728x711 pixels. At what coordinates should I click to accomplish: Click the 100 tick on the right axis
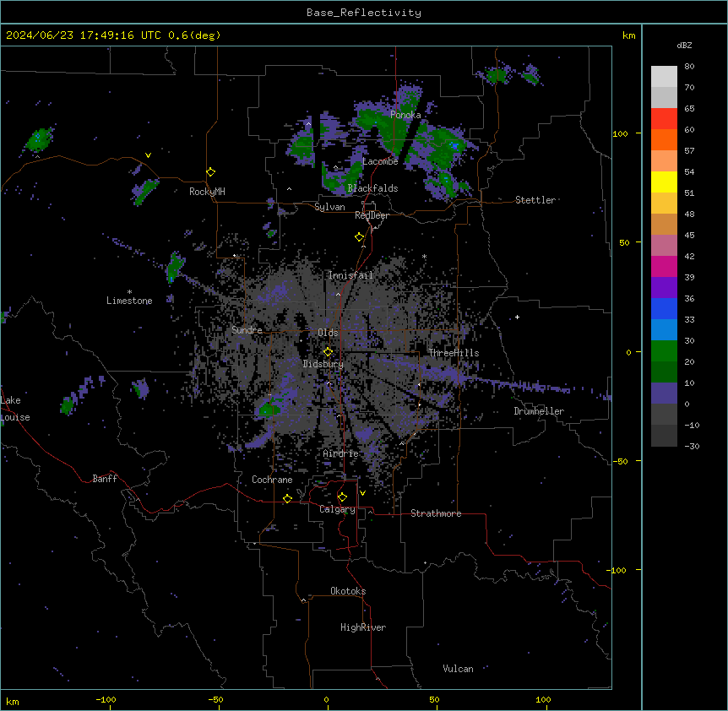[x=620, y=133]
